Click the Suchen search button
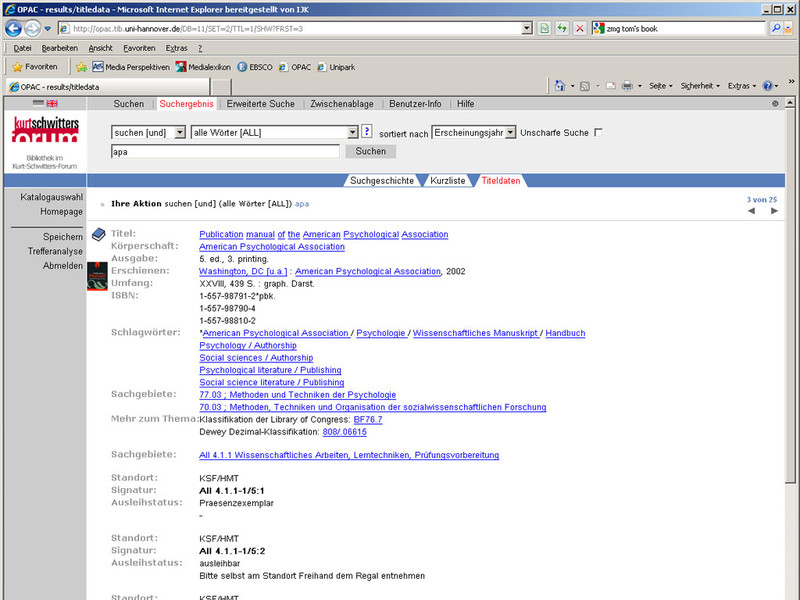 [370, 151]
